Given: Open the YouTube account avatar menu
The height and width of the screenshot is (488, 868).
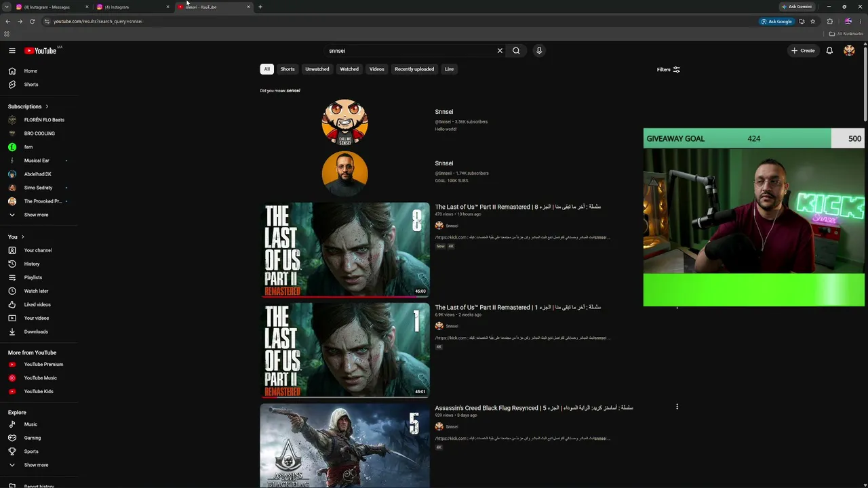Looking at the screenshot, I should tap(849, 51).
